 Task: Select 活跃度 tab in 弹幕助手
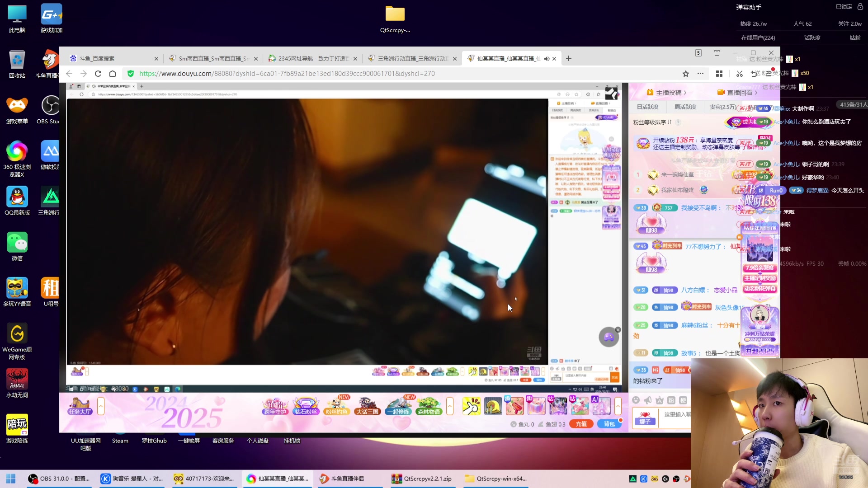(x=812, y=38)
